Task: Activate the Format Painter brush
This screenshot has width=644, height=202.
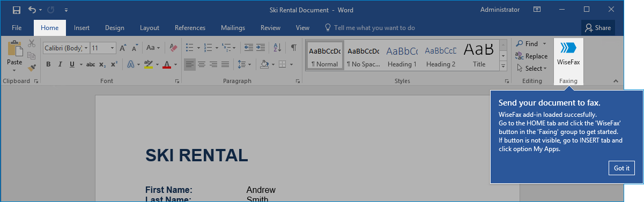Action: [x=32, y=68]
